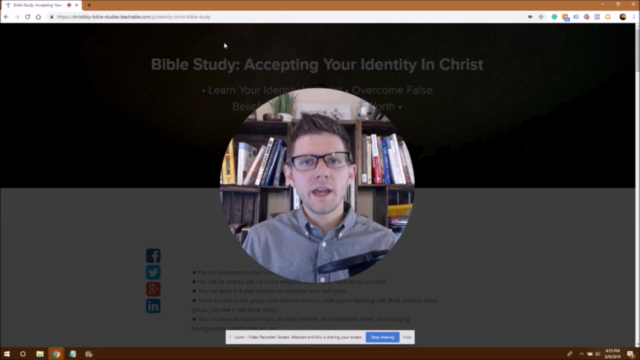Viewport: 640px width, 360px height.
Task: Share the page on LinkedIn
Action: click(x=153, y=306)
